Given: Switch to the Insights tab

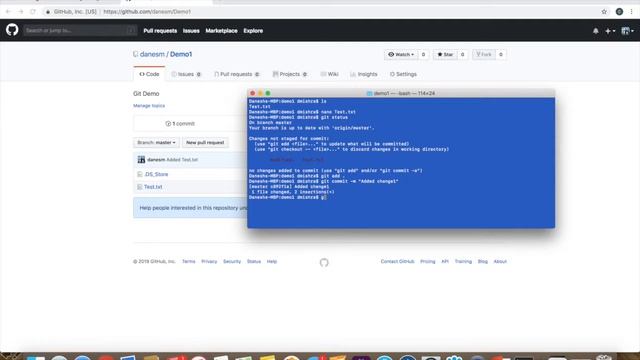Looking at the screenshot, I should [364, 74].
